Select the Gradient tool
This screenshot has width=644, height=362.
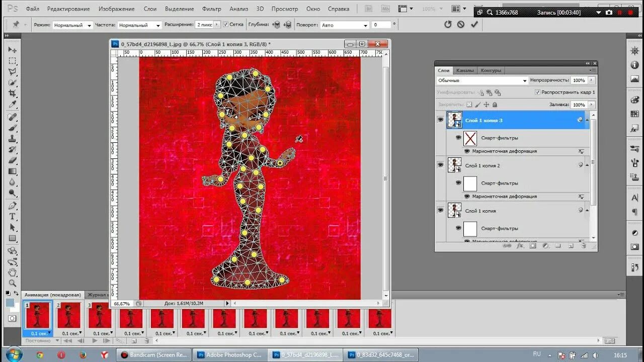13,171
